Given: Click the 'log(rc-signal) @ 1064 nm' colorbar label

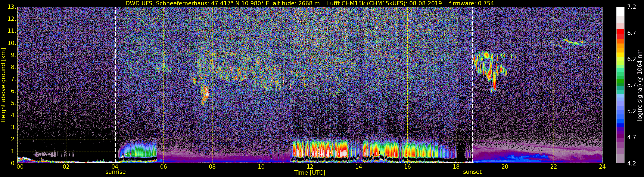Looking at the screenshot, I should (x=640, y=85).
